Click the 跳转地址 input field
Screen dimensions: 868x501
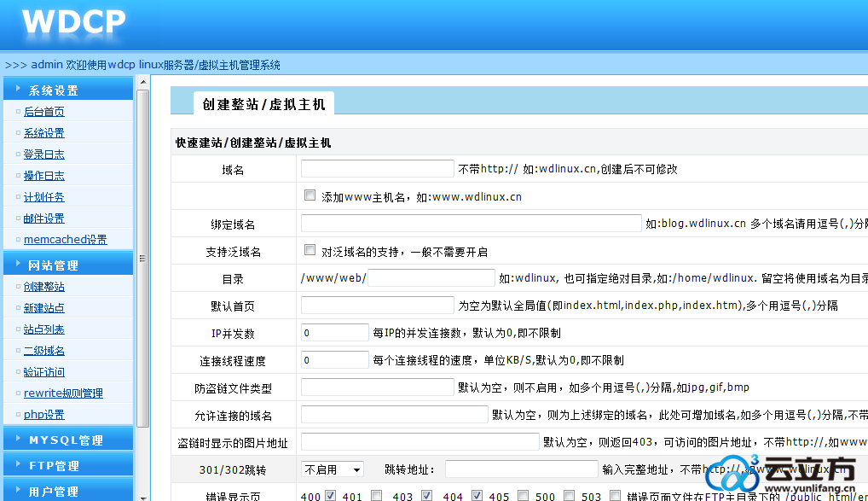tap(522, 469)
